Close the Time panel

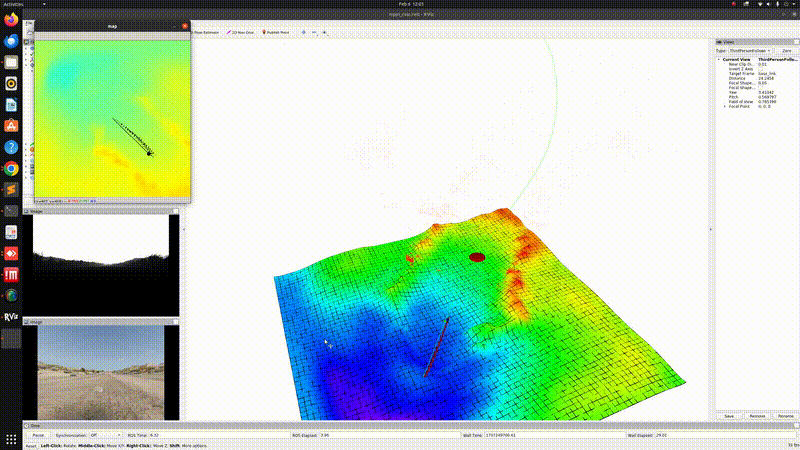click(796, 426)
